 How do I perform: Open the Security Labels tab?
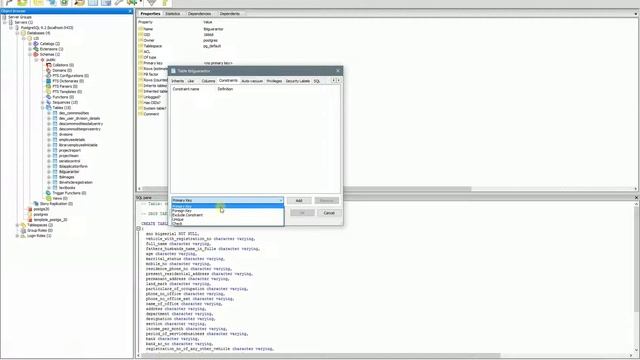click(x=298, y=81)
